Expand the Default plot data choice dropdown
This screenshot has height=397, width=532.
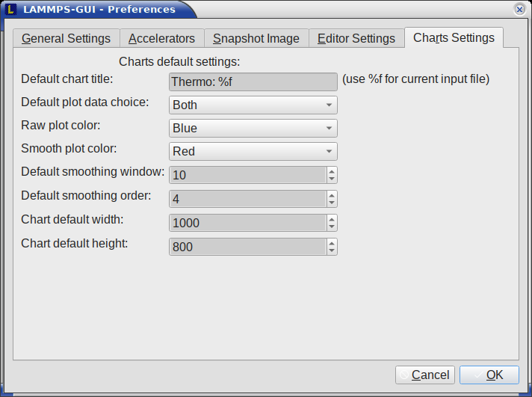coord(253,105)
